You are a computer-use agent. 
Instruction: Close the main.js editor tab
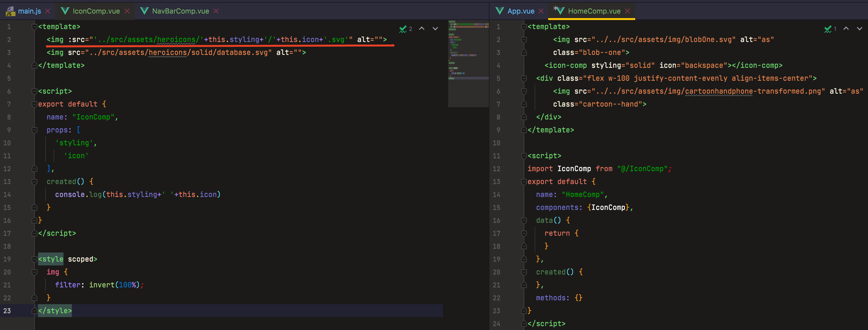point(48,11)
